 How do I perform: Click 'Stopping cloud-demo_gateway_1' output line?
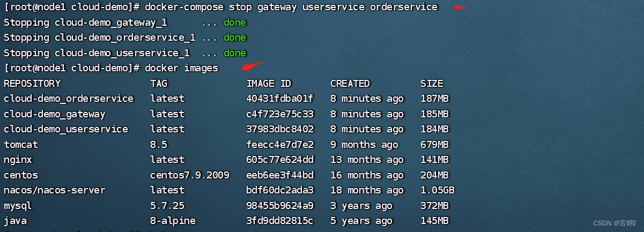125,23
